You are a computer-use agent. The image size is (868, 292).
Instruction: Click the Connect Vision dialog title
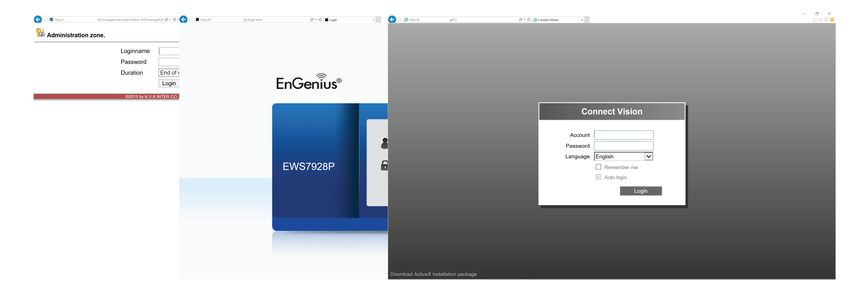coord(612,111)
